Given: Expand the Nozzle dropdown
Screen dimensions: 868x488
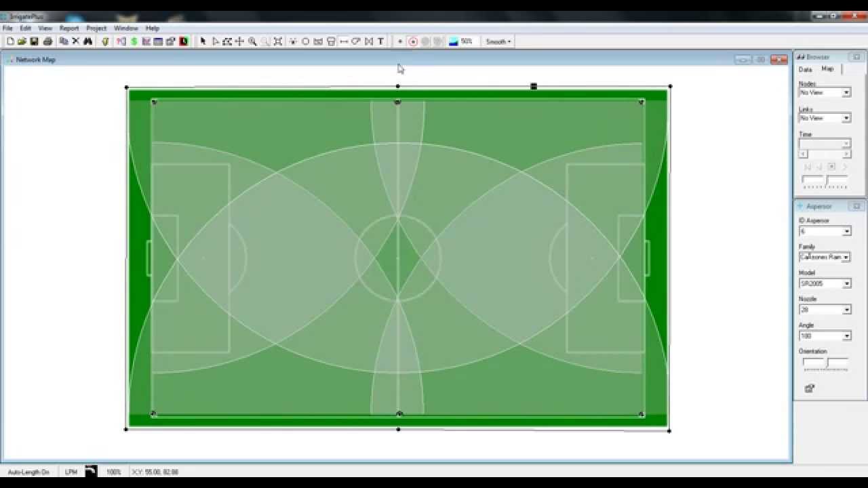Looking at the screenshot, I should [x=846, y=310].
